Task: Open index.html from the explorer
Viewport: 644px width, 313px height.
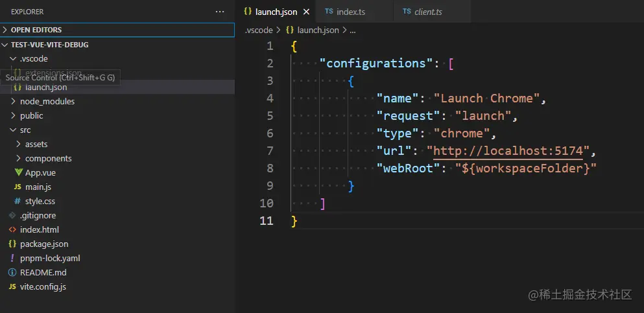Action: click(x=117, y=229)
